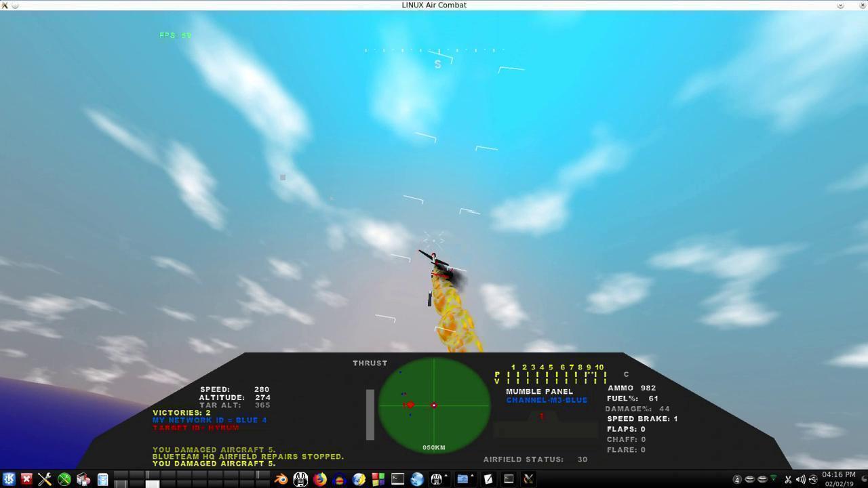Open virtual desktop 4 from the pager
This screenshot has height=488, width=868.
pos(167,476)
